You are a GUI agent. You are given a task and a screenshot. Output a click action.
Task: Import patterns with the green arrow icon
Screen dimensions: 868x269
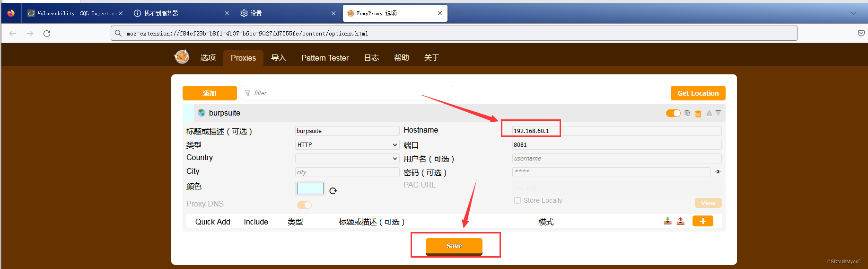[667, 221]
